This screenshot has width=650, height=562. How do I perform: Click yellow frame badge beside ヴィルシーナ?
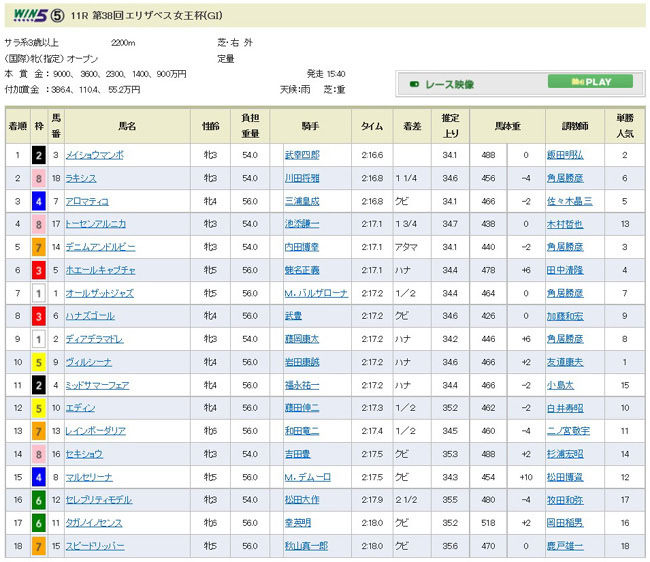38,361
